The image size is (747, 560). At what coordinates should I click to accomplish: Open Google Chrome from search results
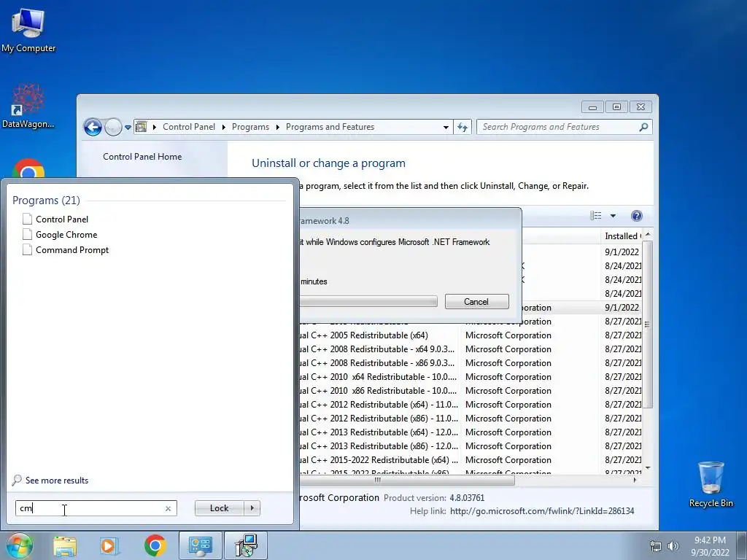click(x=66, y=234)
